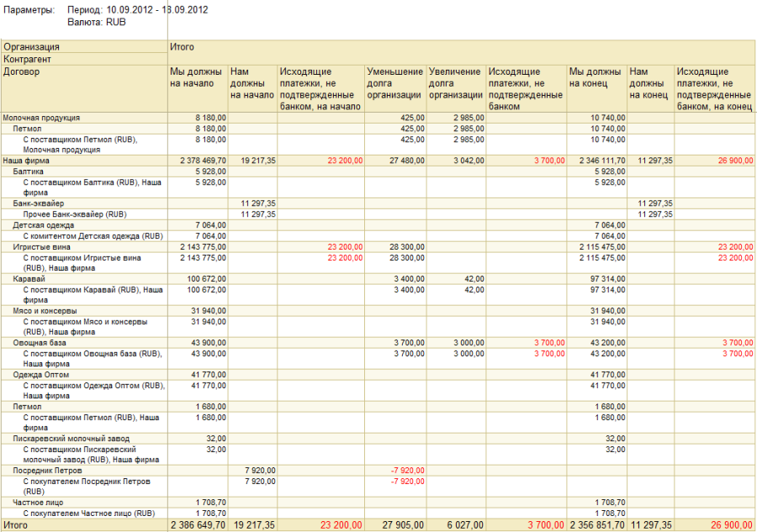Click contract "С поставщиком Пискаревский молочный завод (RUB)"
The image size is (757, 532).
(x=91, y=455)
